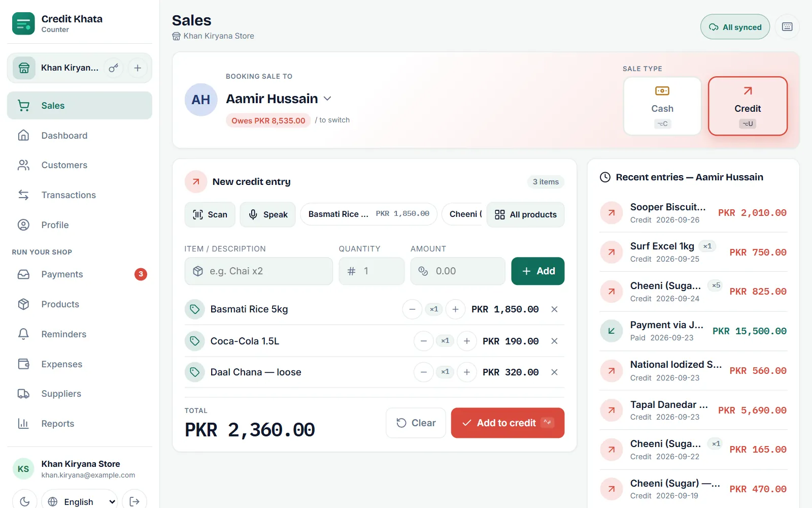Expand Aamir Hussain customer dropdown
This screenshot has height=508, width=812.
[x=327, y=99]
